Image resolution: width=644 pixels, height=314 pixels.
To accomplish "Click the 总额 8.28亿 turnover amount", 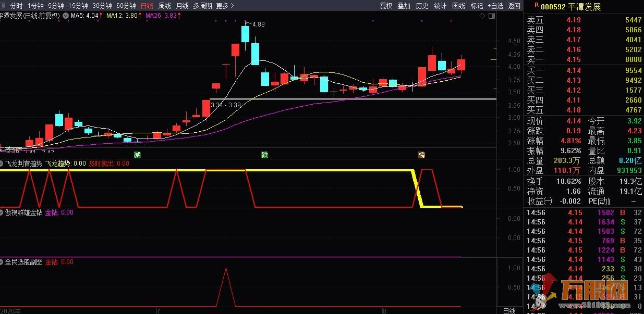I will click(630, 161).
